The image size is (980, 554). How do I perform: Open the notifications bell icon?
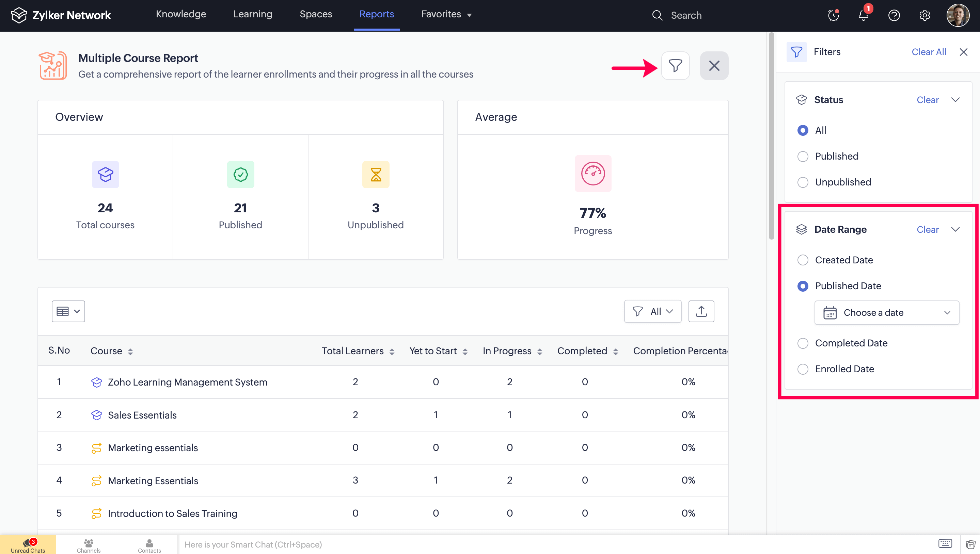864,15
